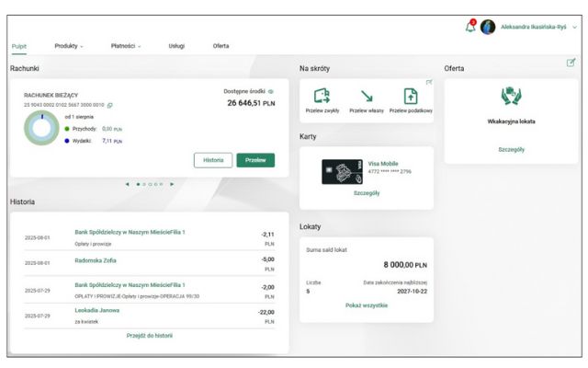Click the Wakacyjna lokata offer icon
588x368 pixels.
511,97
